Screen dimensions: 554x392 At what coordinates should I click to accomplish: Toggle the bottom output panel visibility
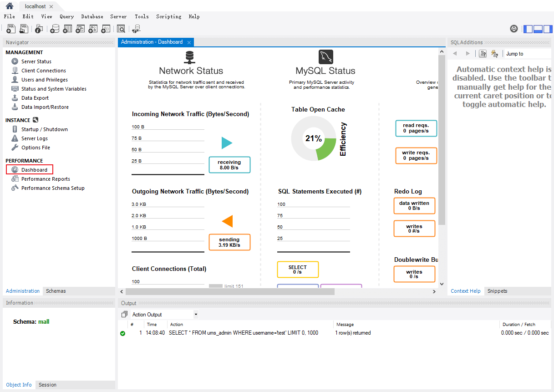tap(538, 29)
